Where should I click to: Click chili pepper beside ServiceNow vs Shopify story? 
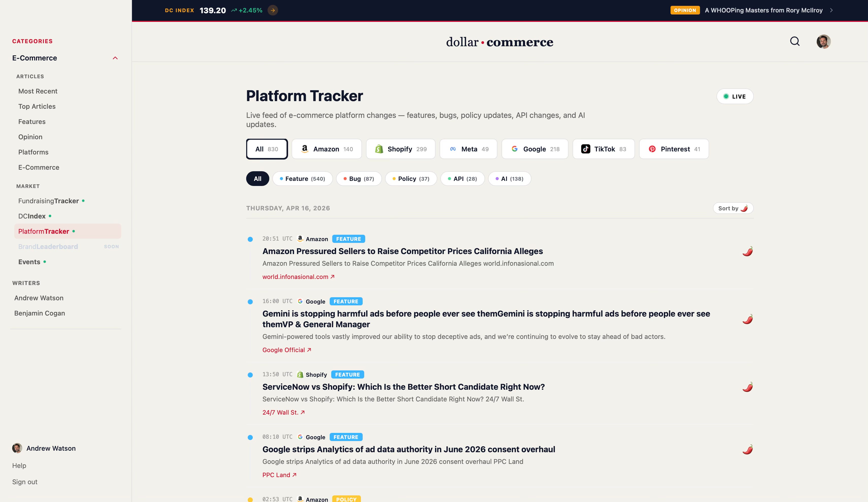747,387
